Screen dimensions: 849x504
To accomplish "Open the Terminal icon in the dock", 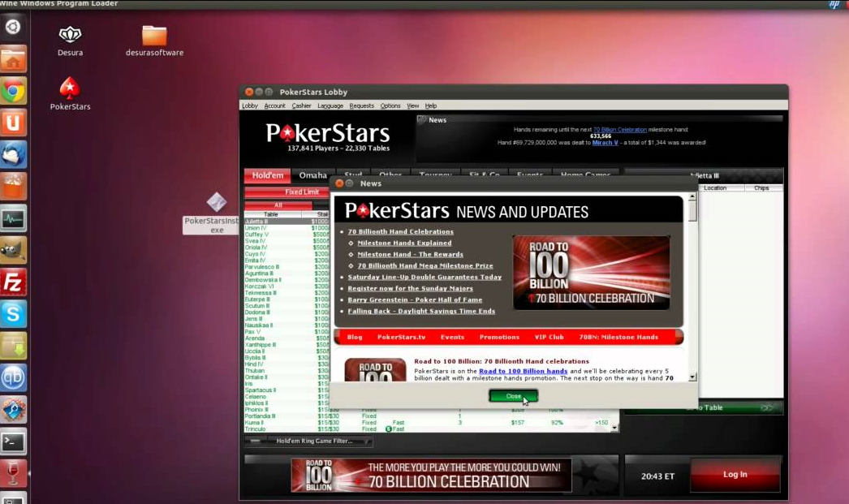I will pos(13,442).
